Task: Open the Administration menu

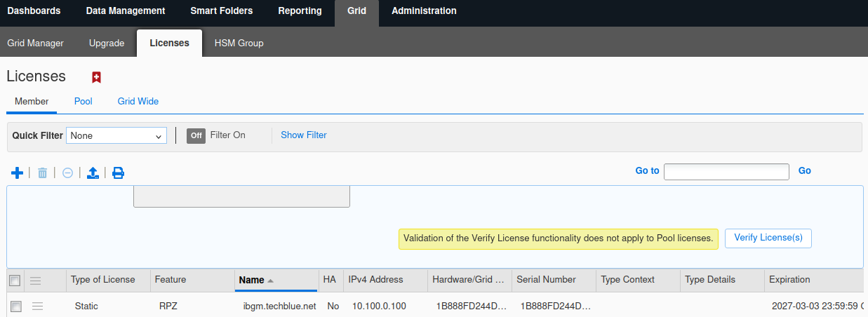Action: [424, 11]
